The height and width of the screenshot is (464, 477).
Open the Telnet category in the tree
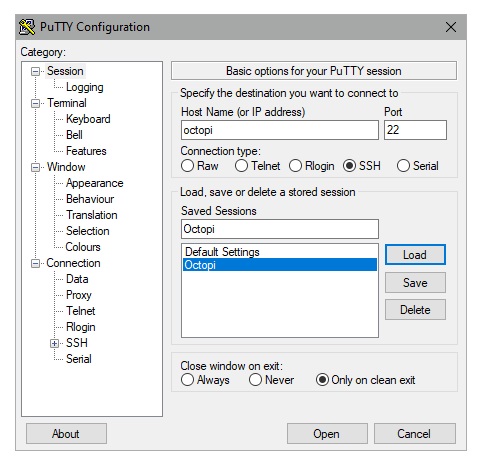(x=81, y=311)
